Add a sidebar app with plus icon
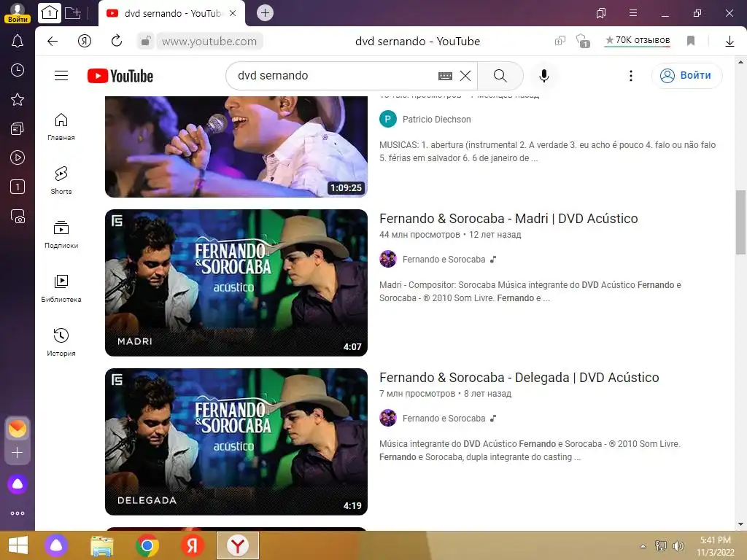The image size is (747, 560). pos(18,452)
